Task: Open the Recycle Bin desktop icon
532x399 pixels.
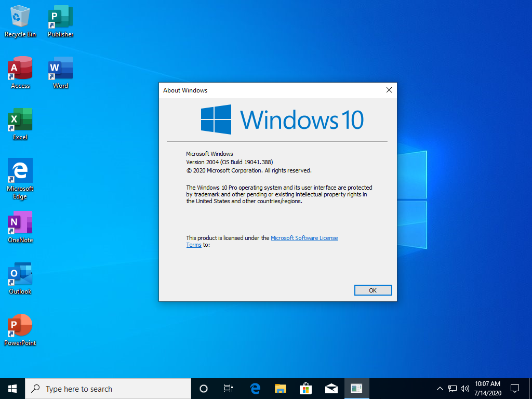Action: coord(20,21)
